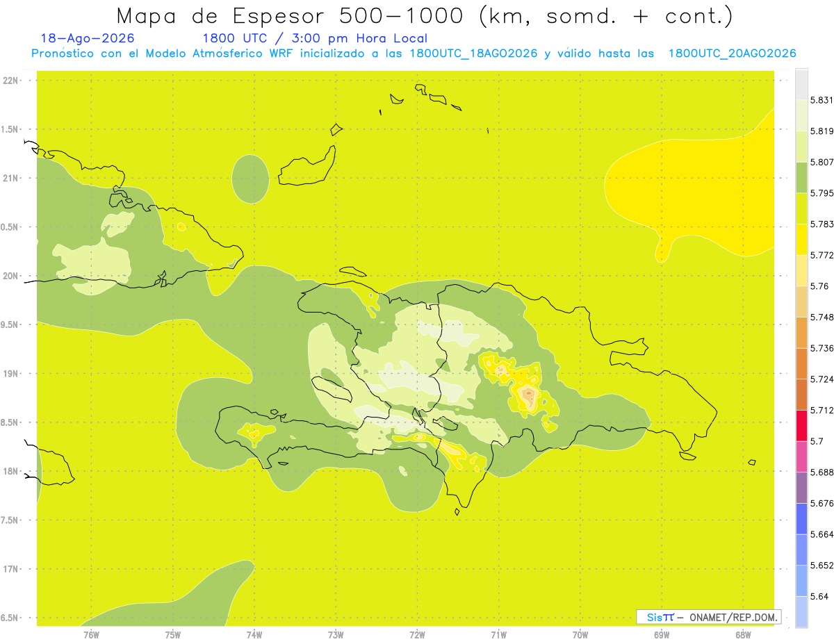Click the '74W' longitude label
834x644 pixels.
(x=254, y=634)
